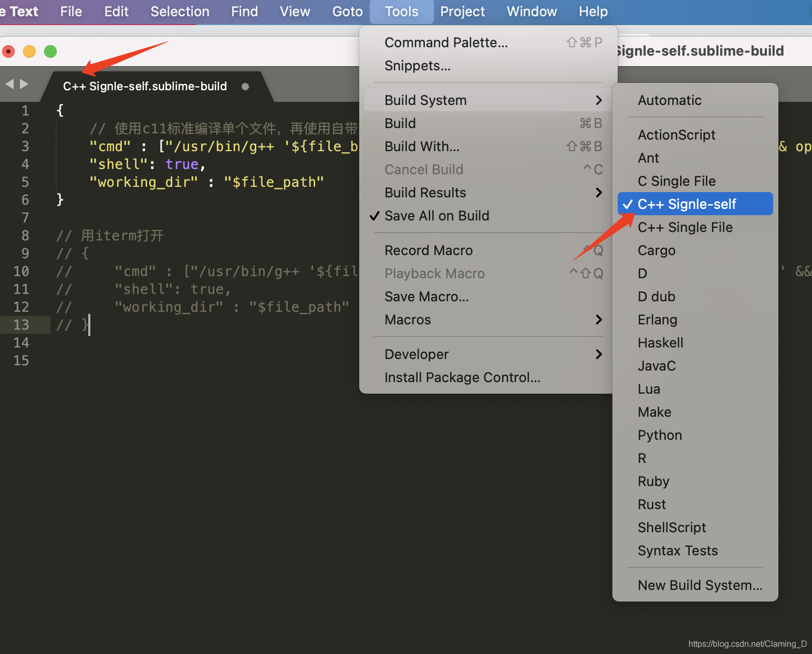The image size is (812, 654).
Task: Select Erlang build system
Action: [x=695, y=320]
